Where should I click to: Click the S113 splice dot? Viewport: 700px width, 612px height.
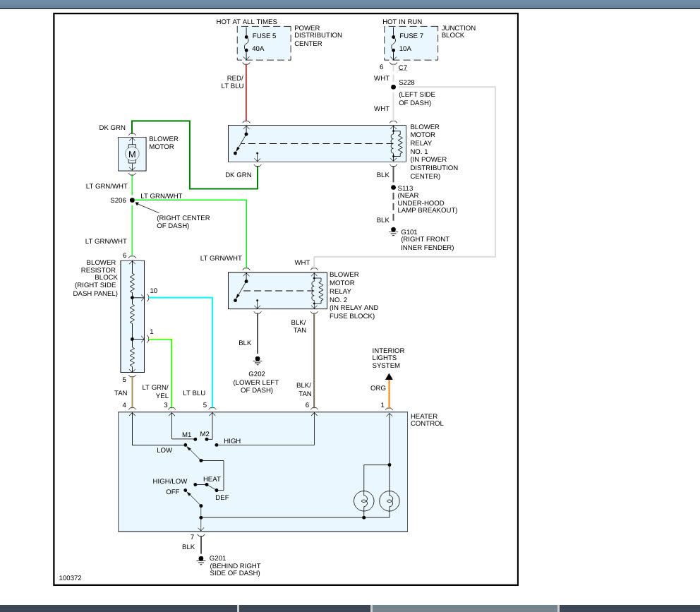coord(393,188)
